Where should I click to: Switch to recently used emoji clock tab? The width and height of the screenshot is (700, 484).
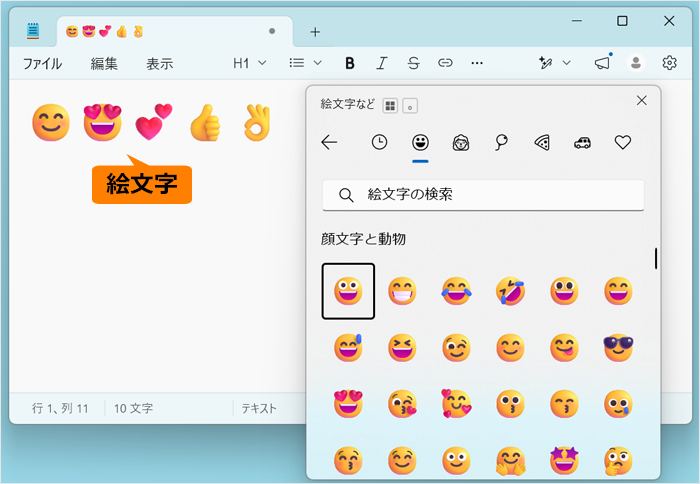tap(379, 142)
